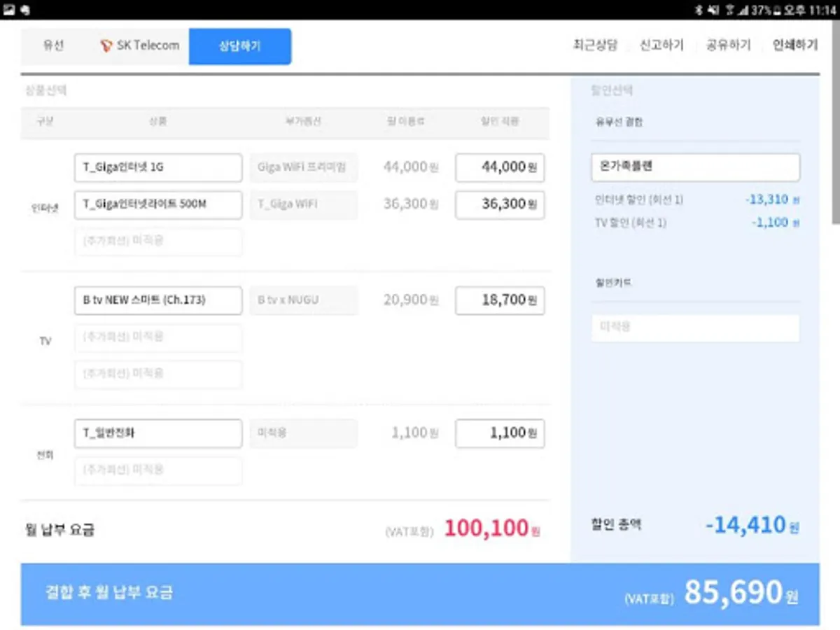Tap TV's first (추가회선) 미적용 field
Screen dimensions: 840x630
click(x=158, y=337)
